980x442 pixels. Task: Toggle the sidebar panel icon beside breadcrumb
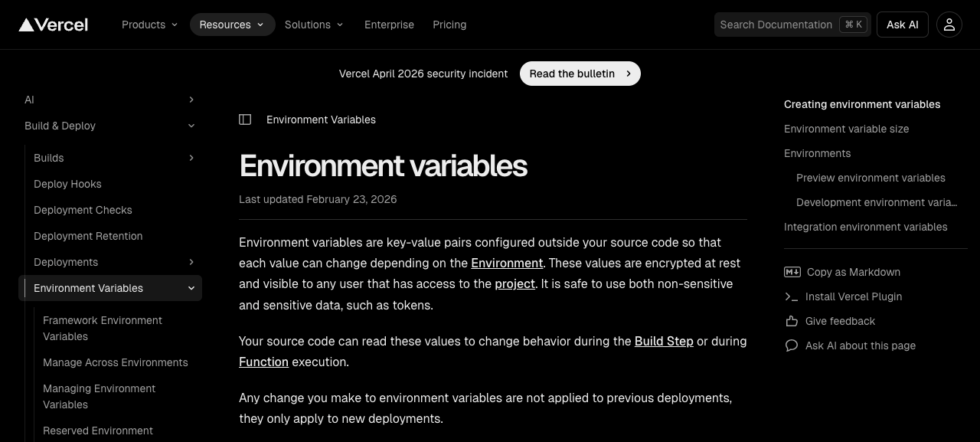coord(245,120)
